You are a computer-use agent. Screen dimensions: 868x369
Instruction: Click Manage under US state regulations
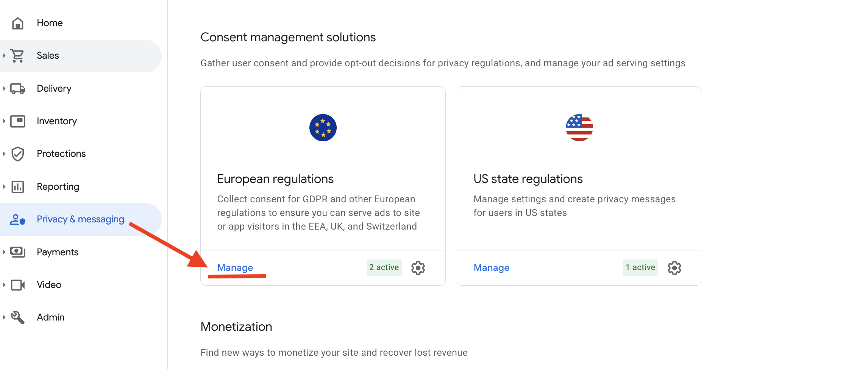pyautogui.click(x=492, y=268)
